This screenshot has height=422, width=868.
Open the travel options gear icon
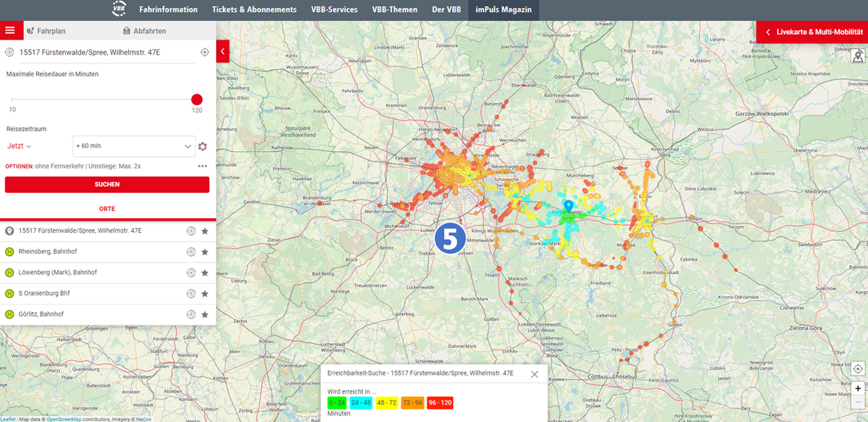(203, 147)
